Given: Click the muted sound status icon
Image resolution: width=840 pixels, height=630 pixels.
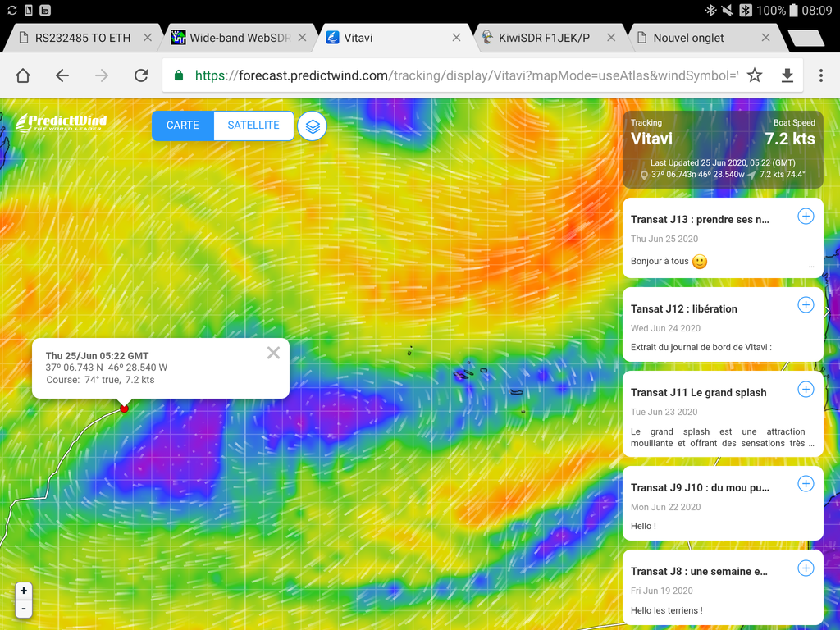Looking at the screenshot, I should coord(728,10).
